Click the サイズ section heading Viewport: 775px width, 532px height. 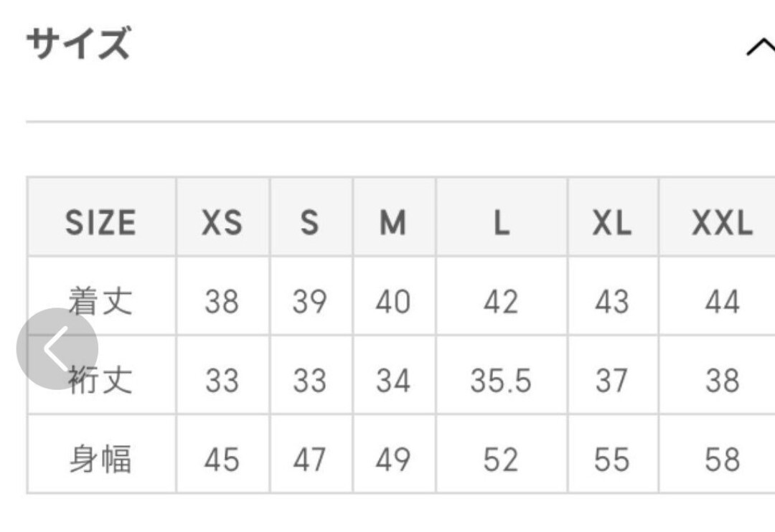pyautogui.click(x=79, y=43)
